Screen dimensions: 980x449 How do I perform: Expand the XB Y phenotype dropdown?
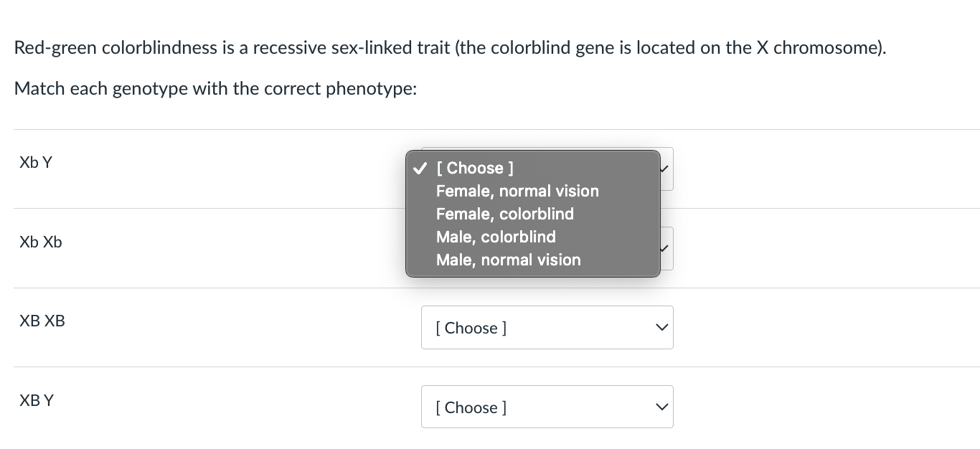(547, 407)
